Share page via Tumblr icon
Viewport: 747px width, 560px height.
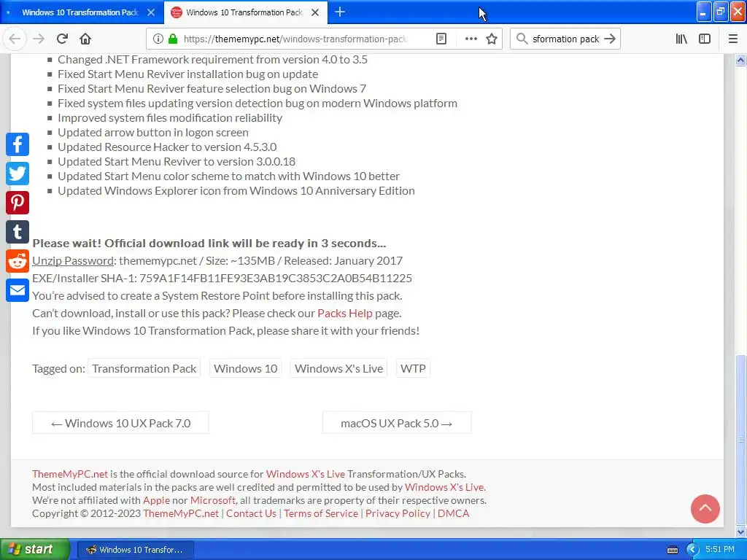[x=18, y=232]
